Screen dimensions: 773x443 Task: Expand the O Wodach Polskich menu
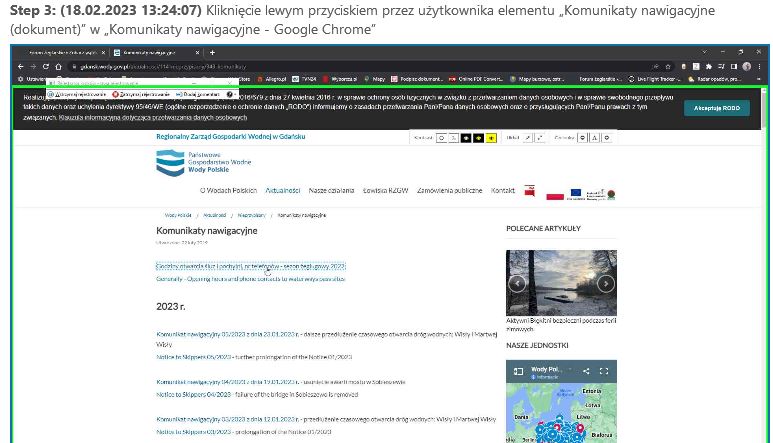click(228, 190)
